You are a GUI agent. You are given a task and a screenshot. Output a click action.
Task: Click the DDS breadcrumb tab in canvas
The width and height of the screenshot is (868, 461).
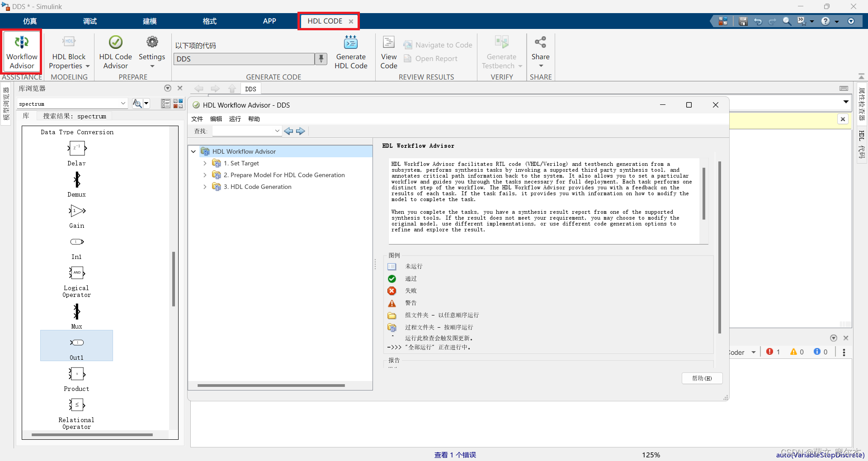tap(250, 89)
